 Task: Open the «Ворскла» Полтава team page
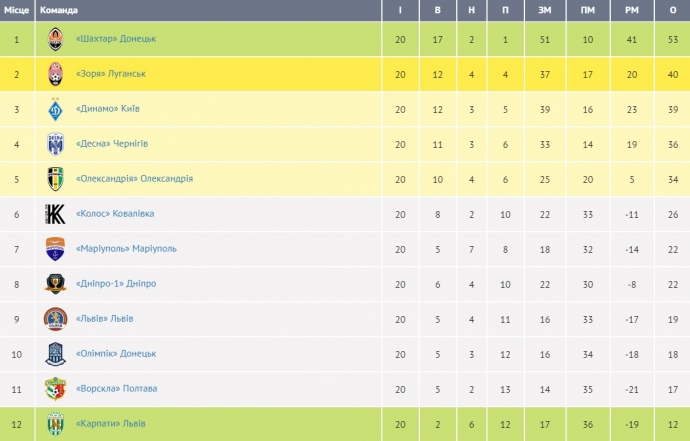pos(116,389)
